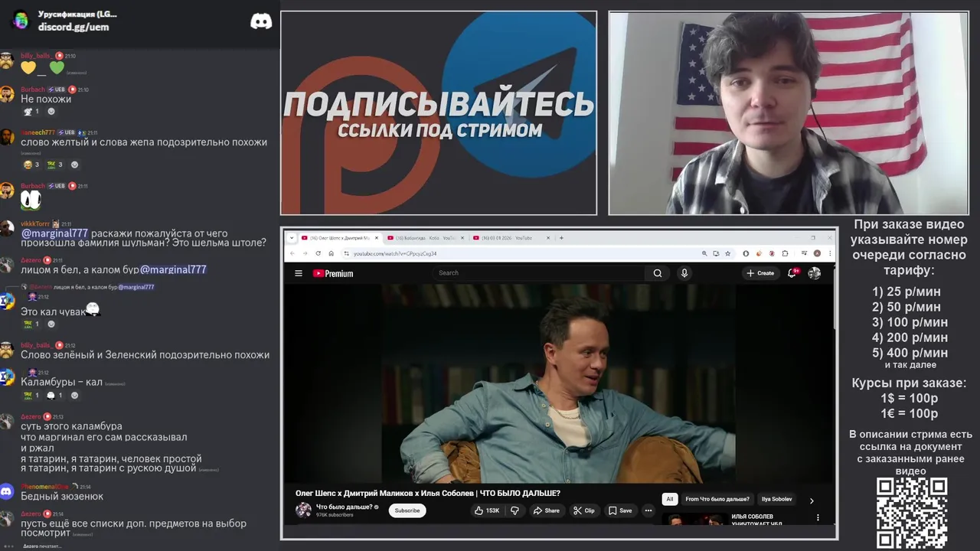Viewport: 980px width, 551px height.
Task: Click the search magnifier button
Action: 657,273
